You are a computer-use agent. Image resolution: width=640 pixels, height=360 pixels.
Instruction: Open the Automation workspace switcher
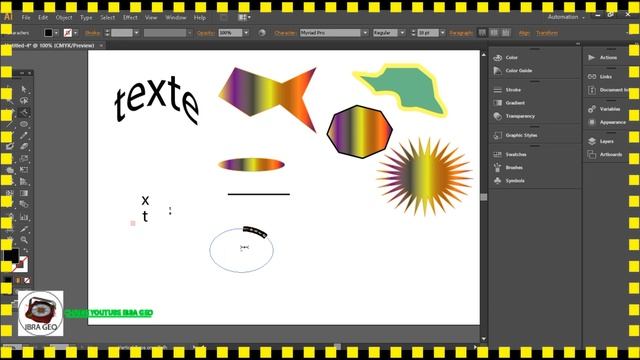[x=566, y=17]
